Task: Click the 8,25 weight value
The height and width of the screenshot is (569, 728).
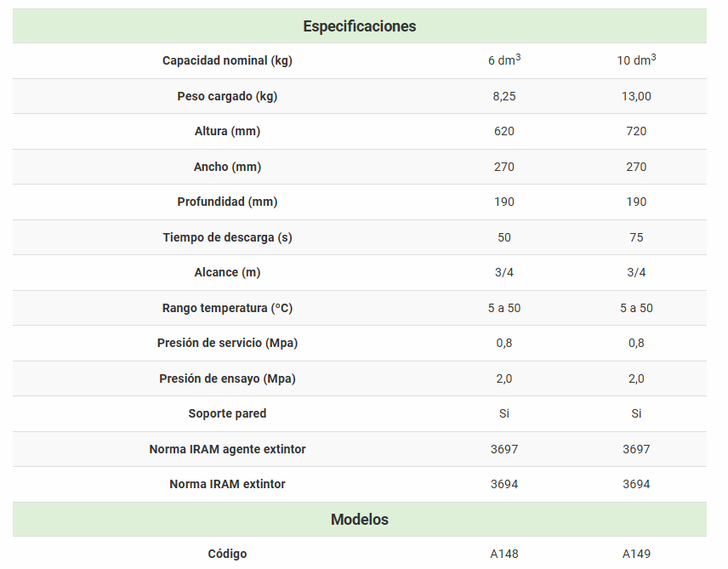Action: pyautogui.click(x=504, y=96)
